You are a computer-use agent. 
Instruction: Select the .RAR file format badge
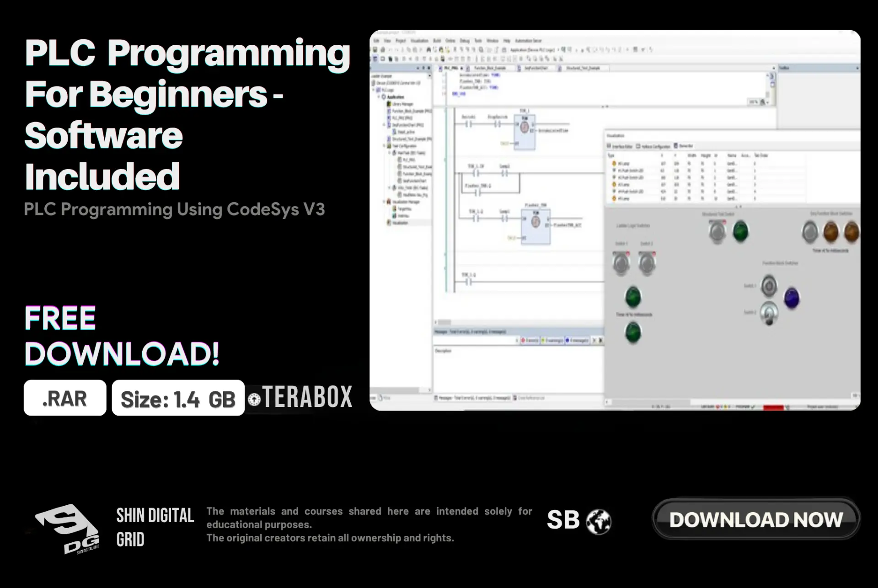pyautogui.click(x=65, y=398)
